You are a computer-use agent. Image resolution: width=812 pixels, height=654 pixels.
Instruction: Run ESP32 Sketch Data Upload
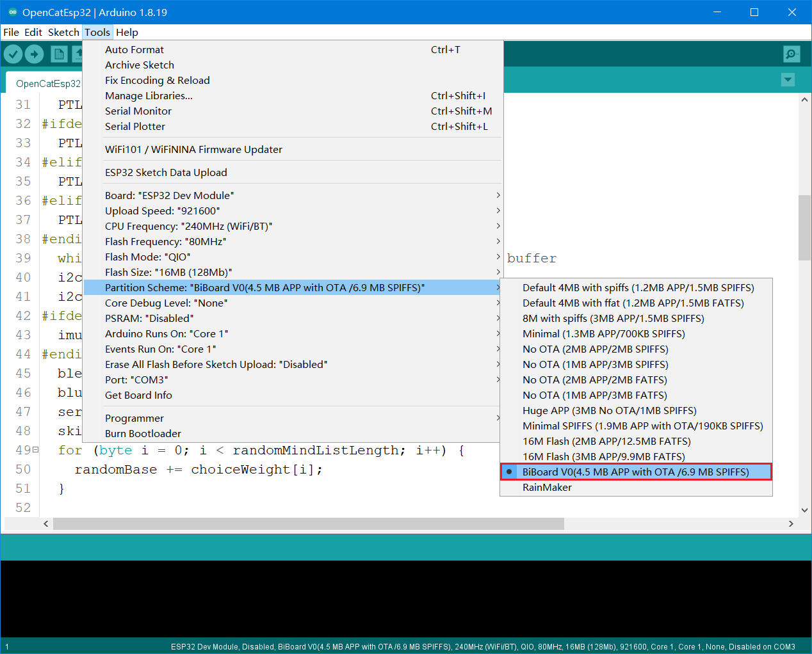tap(293, 172)
